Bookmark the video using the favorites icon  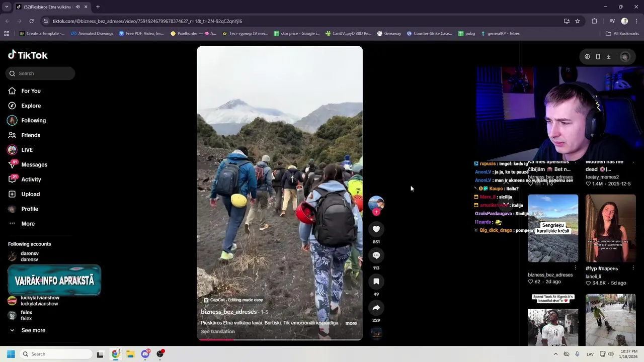pyautogui.click(x=376, y=282)
